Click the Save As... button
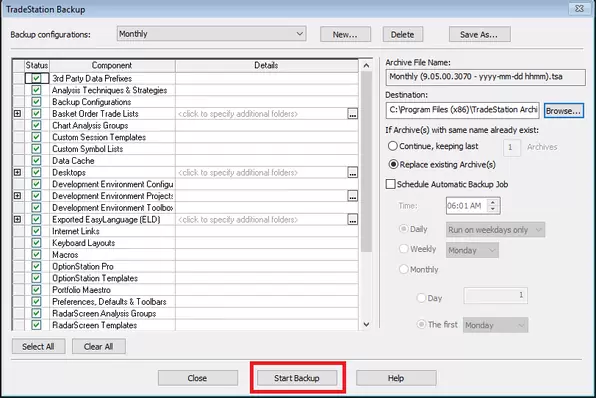 click(479, 35)
